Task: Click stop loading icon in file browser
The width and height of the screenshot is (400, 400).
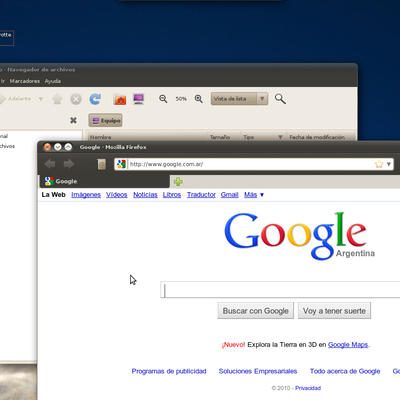Action: click(x=76, y=99)
